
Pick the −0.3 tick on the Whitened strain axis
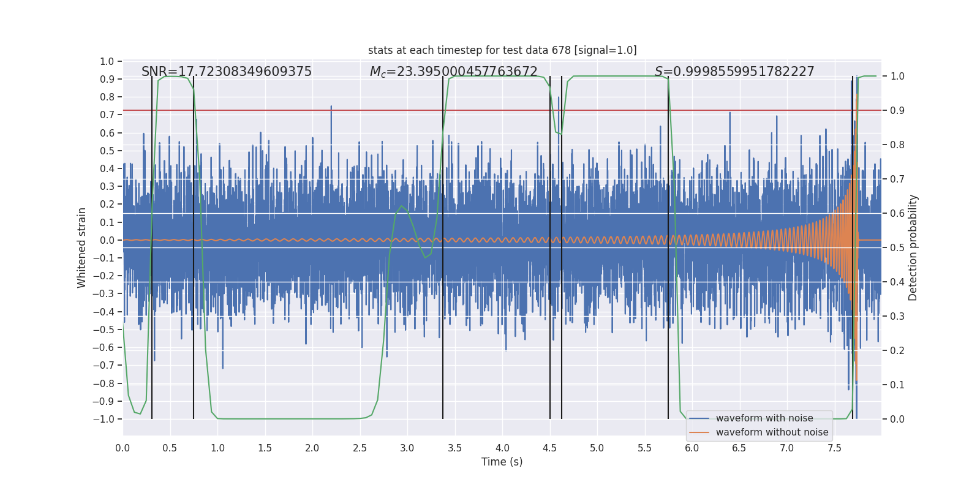pos(104,294)
